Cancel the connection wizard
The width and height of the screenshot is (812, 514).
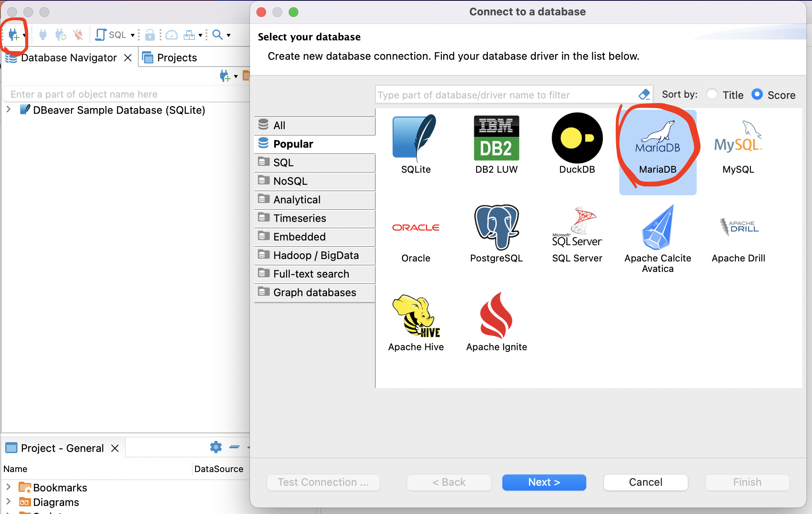645,482
